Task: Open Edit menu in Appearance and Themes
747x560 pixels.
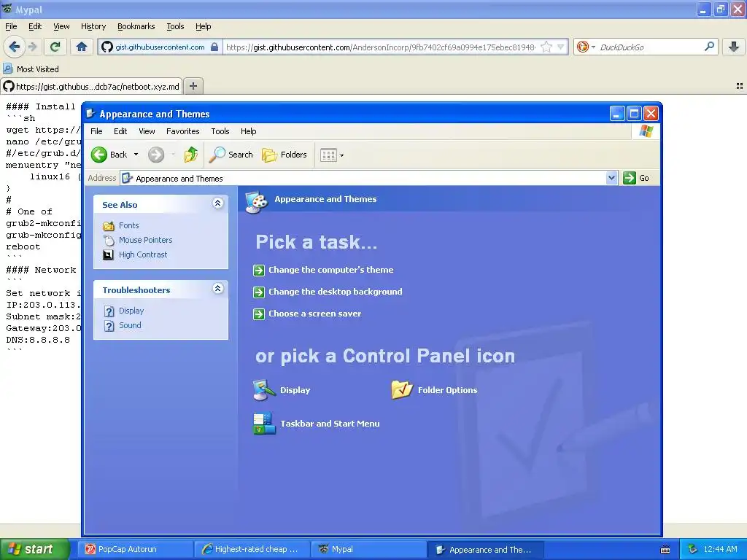Action: click(120, 131)
